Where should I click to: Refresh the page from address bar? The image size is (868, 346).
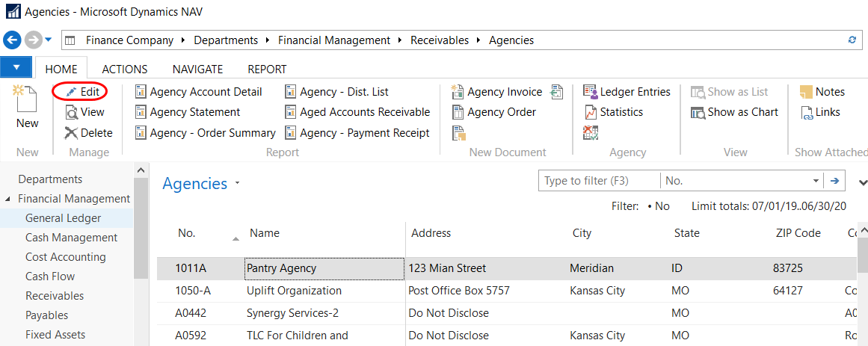[x=852, y=40]
